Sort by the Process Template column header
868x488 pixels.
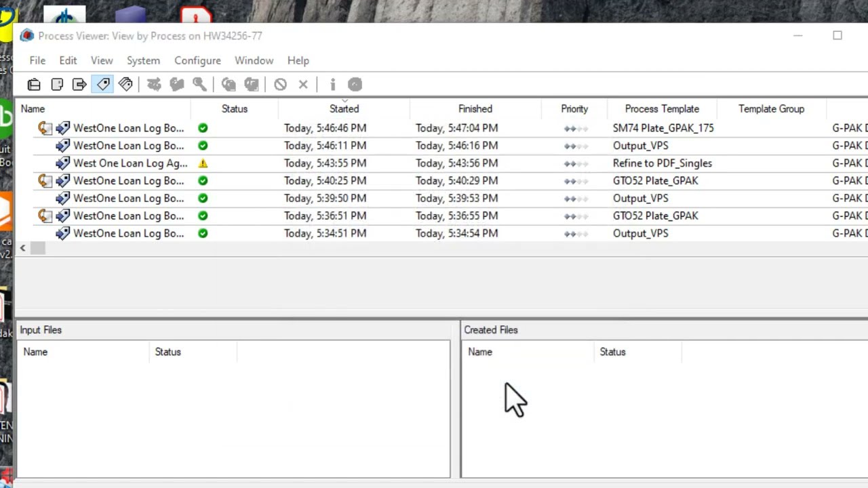click(x=662, y=108)
